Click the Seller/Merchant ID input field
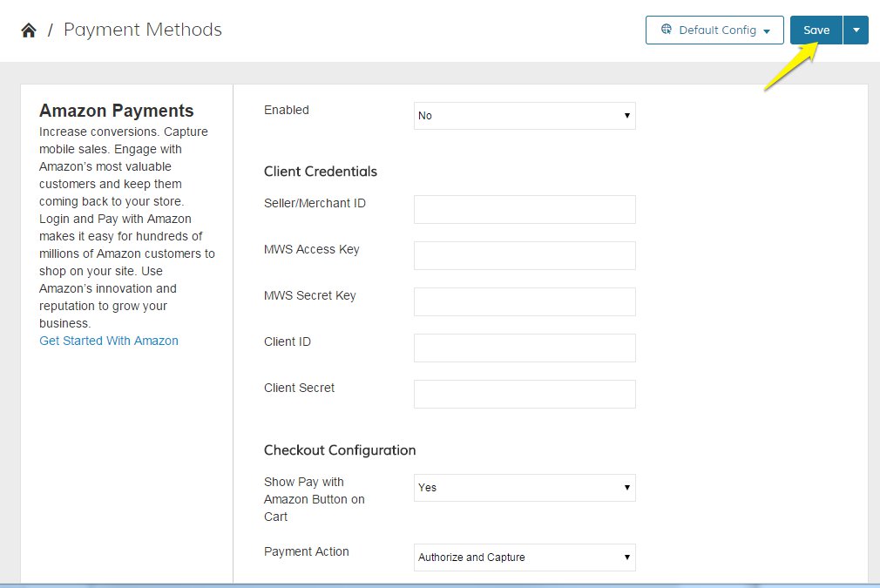Screen dimensions: 880x588 tap(525, 209)
